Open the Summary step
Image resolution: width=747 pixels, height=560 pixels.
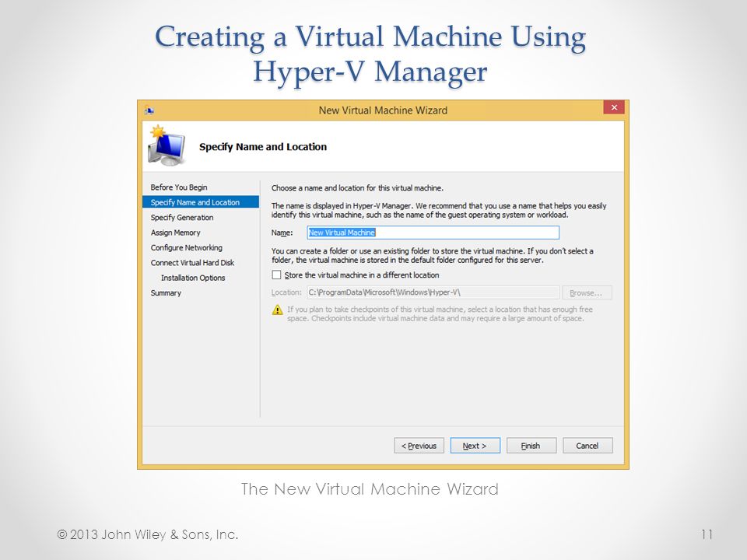tap(166, 293)
